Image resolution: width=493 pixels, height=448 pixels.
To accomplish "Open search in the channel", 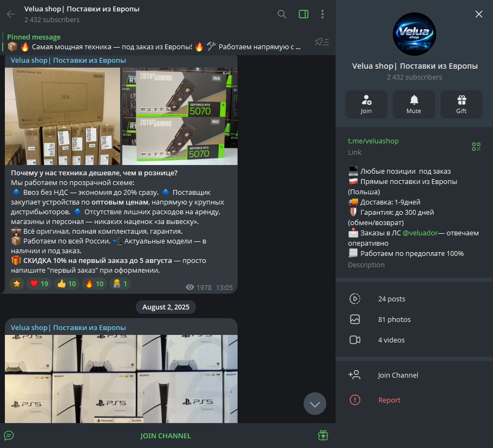I will click(282, 14).
